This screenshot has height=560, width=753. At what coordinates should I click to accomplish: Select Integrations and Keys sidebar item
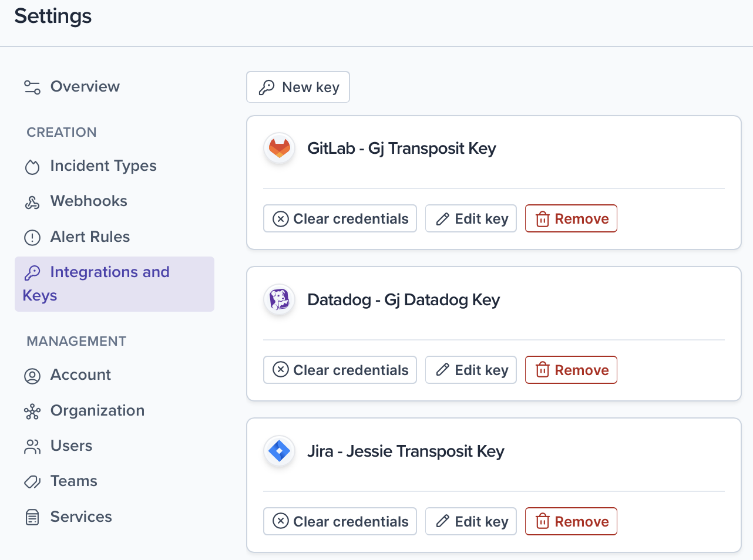point(114,284)
